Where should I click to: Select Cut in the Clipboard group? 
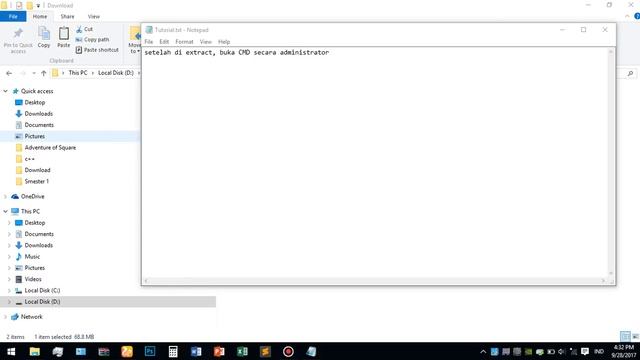point(84,29)
